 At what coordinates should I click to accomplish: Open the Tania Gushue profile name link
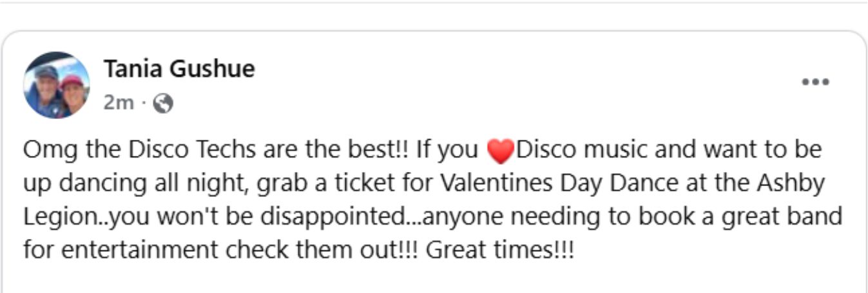[x=179, y=68]
